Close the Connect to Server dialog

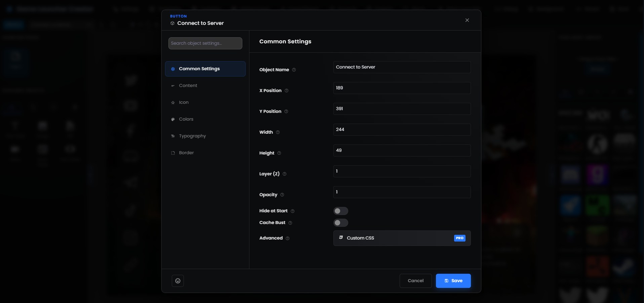[467, 20]
